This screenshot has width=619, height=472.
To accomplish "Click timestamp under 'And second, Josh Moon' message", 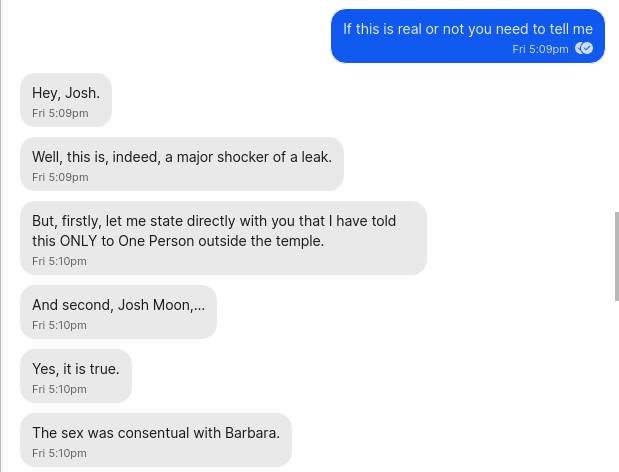I will pos(60,325).
